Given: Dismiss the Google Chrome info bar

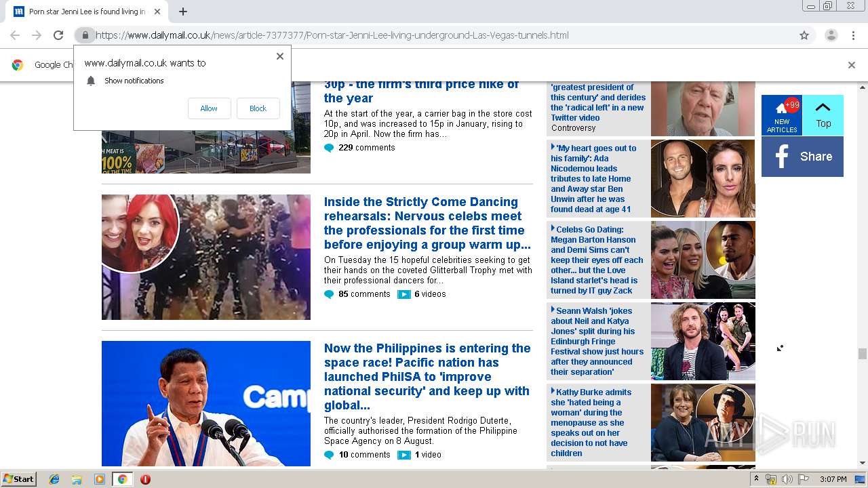Looking at the screenshot, I should 851,65.
